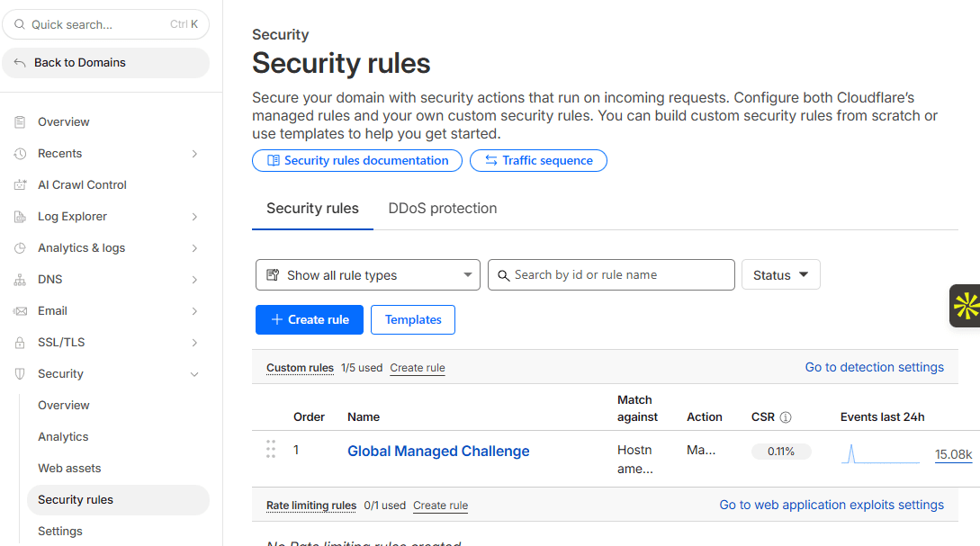
Task: Click the Analytics & logs chart icon
Action: click(19, 247)
